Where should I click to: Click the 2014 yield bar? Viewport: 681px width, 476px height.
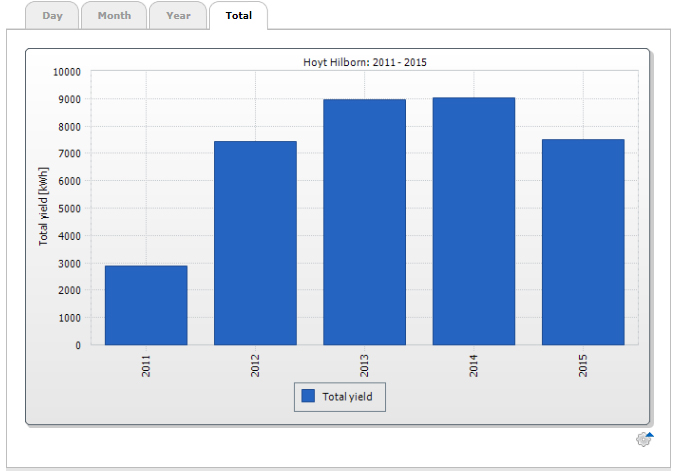(474, 221)
